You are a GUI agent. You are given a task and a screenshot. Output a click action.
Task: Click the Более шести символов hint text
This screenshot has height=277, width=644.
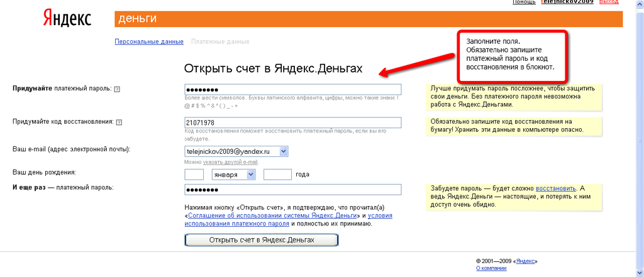292,102
